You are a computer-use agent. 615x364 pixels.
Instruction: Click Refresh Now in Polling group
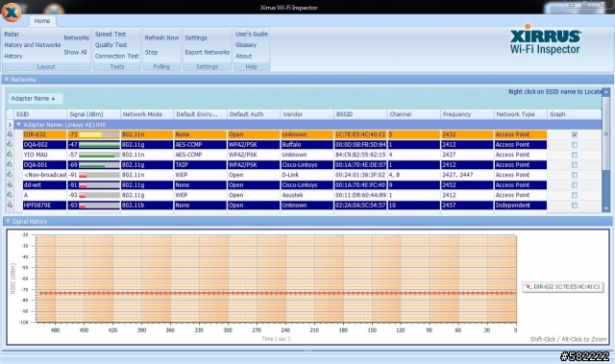[161, 37]
